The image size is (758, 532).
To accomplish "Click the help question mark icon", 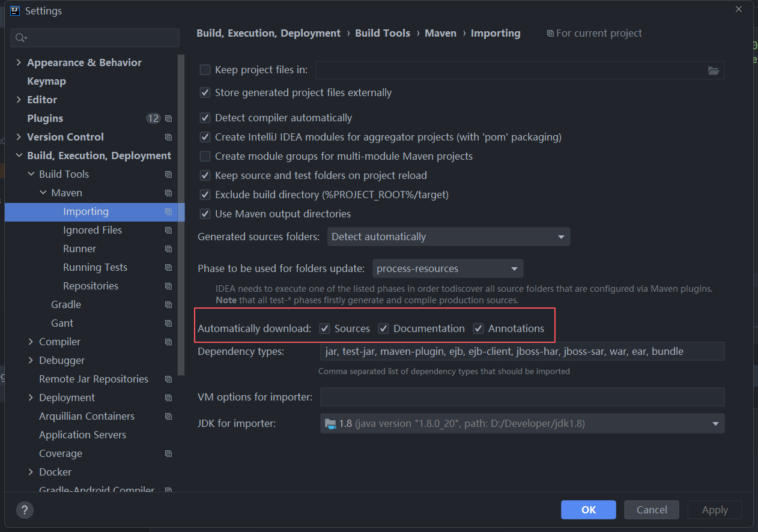I will coord(25,510).
